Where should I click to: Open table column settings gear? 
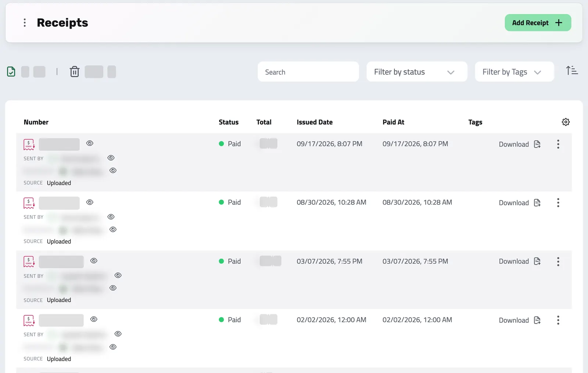click(566, 122)
